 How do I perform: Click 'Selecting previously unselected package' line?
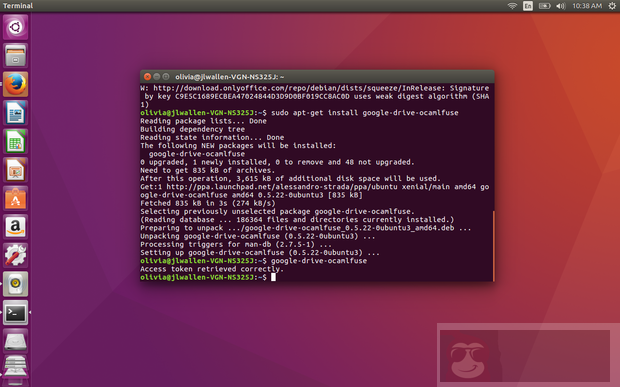[277, 211]
